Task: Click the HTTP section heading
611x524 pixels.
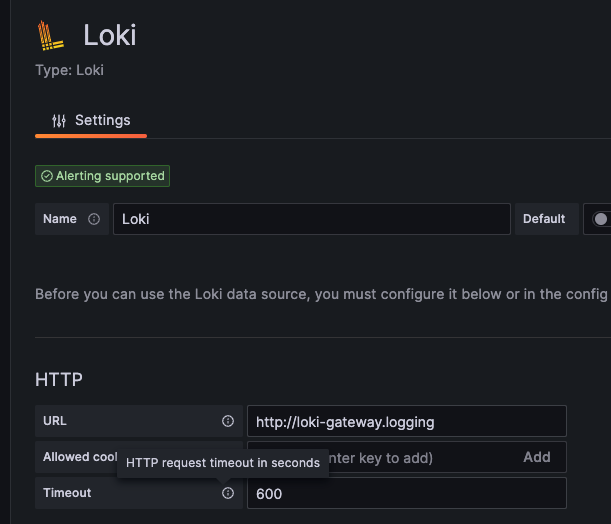Action: (x=59, y=380)
